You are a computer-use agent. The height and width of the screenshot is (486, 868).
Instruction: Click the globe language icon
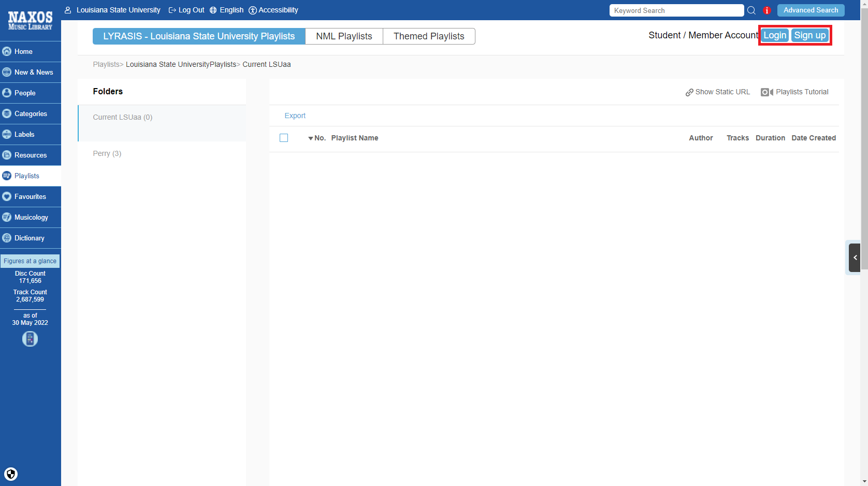[x=213, y=10]
